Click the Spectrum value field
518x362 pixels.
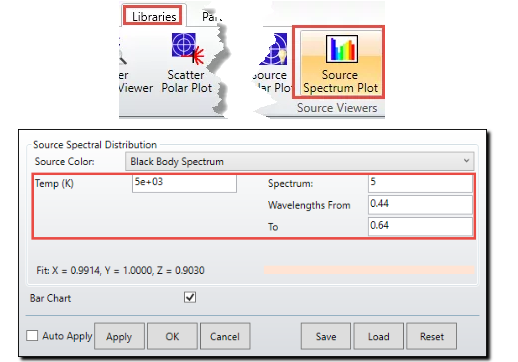pos(420,183)
